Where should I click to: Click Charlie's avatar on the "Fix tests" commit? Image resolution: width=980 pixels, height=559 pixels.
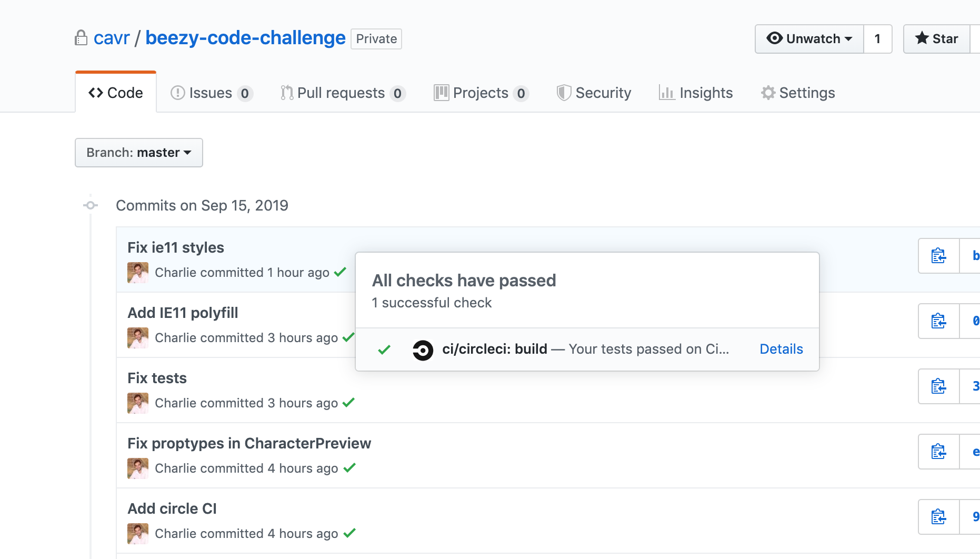(137, 403)
